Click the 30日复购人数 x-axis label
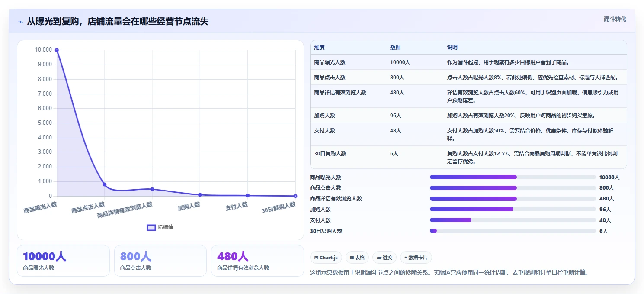 (x=279, y=208)
